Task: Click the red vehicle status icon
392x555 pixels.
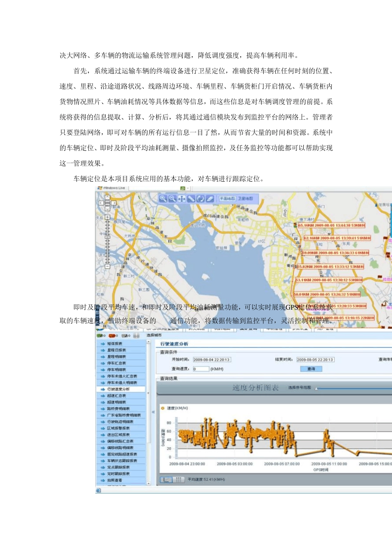Action: pyautogui.click(x=112, y=336)
